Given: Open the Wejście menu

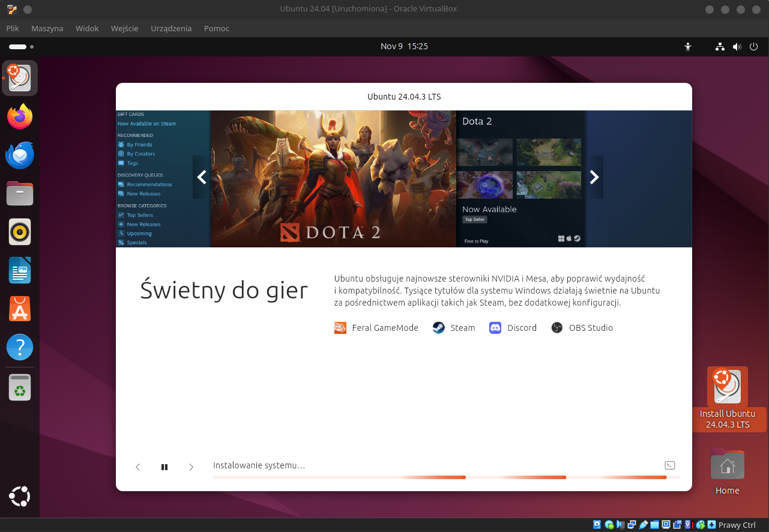Looking at the screenshot, I should tap(125, 28).
